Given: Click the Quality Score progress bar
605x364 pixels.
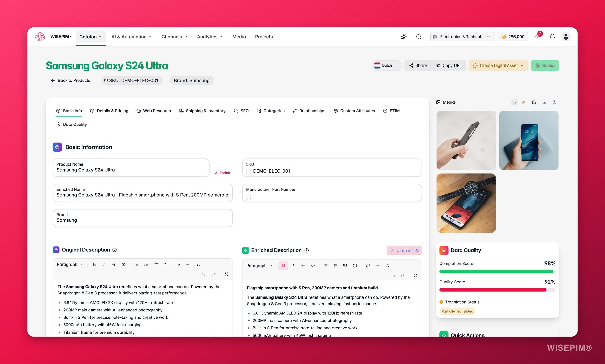Looking at the screenshot, I should (497, 290).
